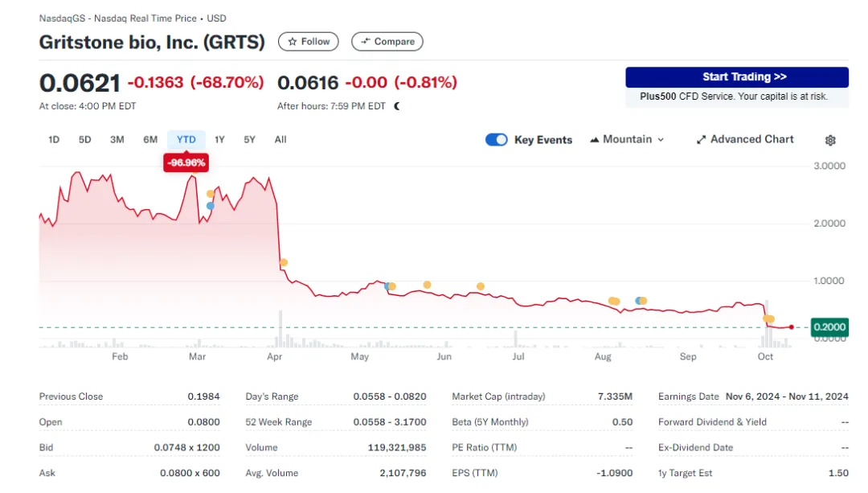
Task: Open chart settings gear icon
Action: [830, 140]
